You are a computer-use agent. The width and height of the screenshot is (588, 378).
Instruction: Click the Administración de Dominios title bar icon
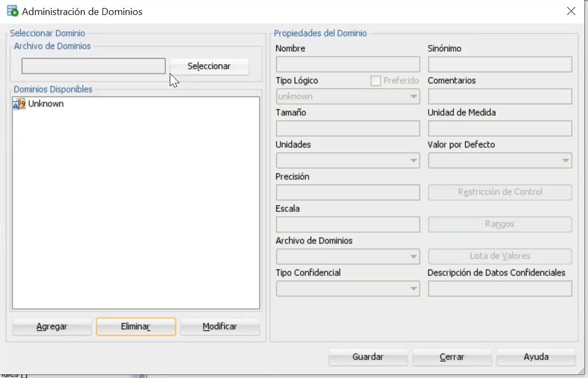click(11, 10)
